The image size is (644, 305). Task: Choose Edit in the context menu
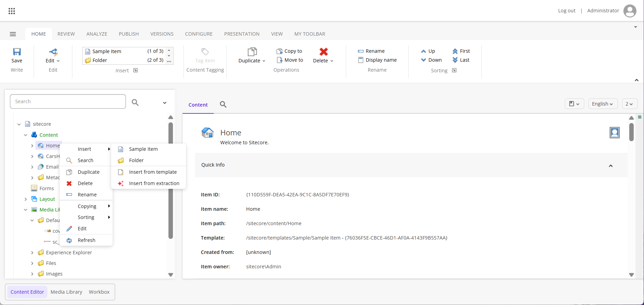pos(86,229)
